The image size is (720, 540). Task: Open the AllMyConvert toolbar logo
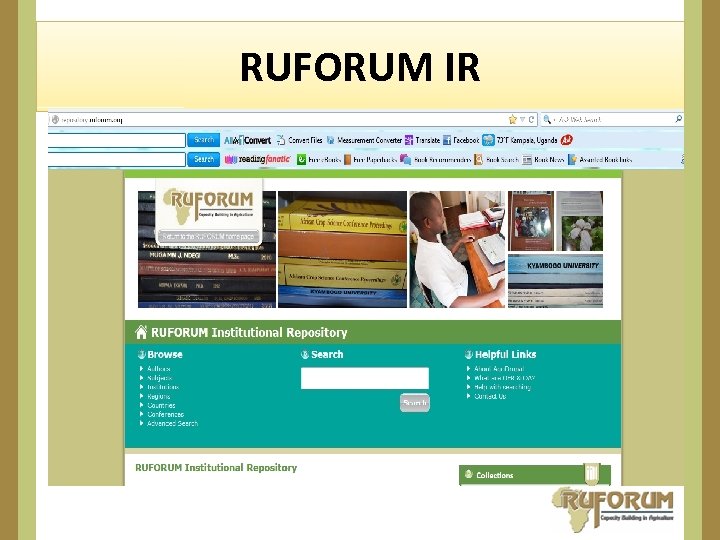(247, 140)
